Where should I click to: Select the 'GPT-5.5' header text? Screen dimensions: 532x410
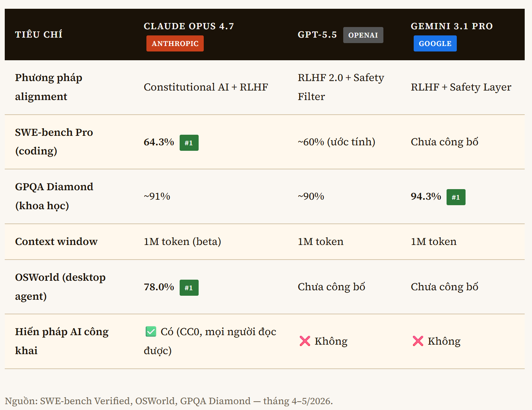click(317, 35)
